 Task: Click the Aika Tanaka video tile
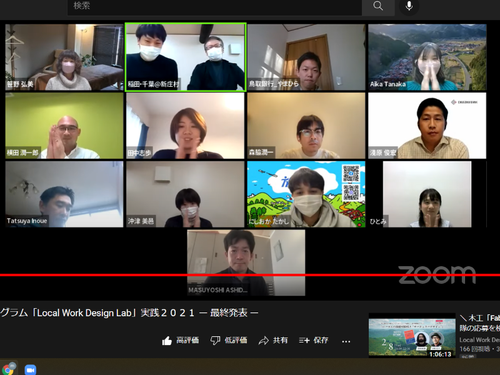[x=427, y=57]
